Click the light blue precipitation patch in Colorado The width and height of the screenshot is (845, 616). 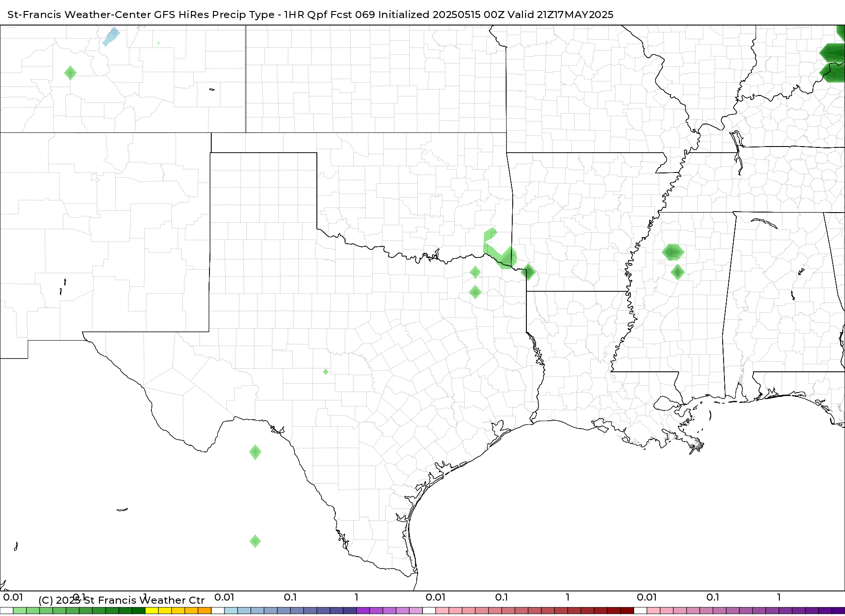[111, 37]
